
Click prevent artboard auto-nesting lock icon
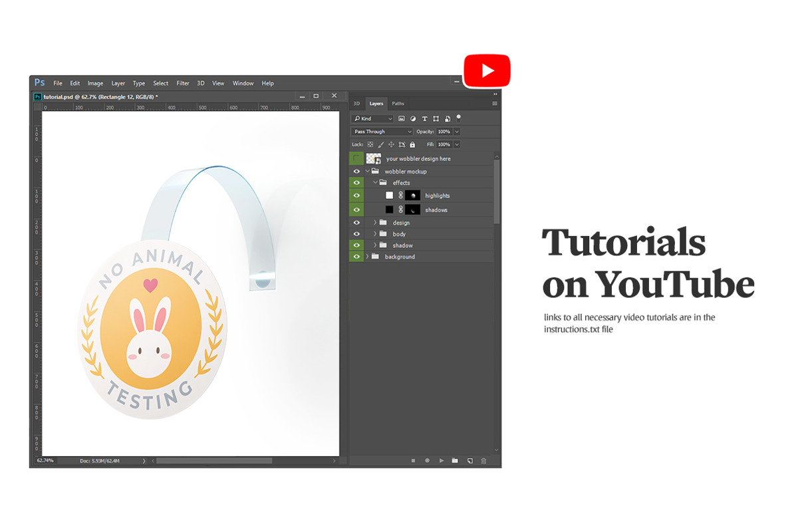(402, 144)
